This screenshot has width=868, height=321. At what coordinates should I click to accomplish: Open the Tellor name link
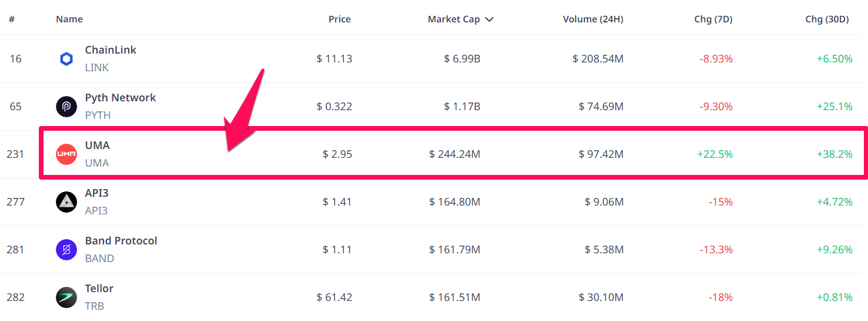coord(99,289)
